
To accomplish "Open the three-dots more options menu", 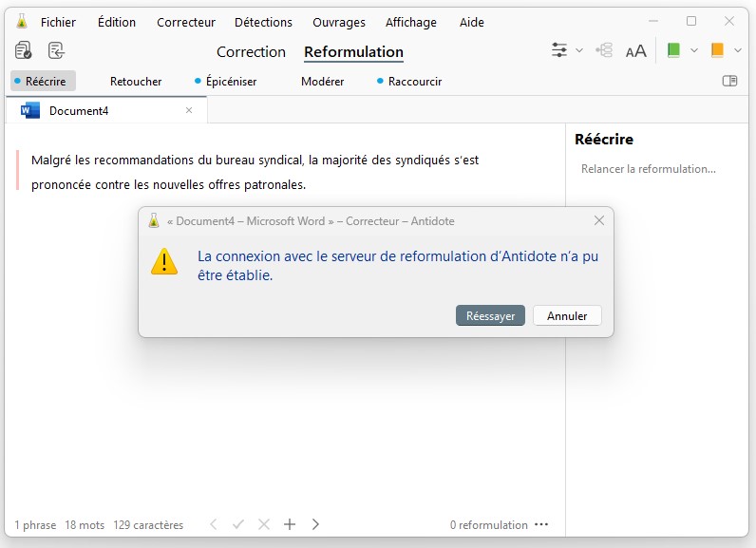I will (x=541, y=524).
